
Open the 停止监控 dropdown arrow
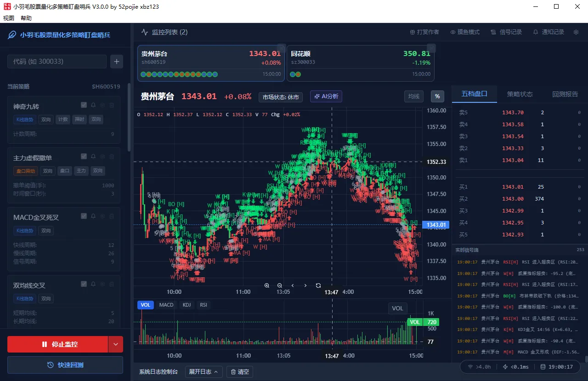116,344
